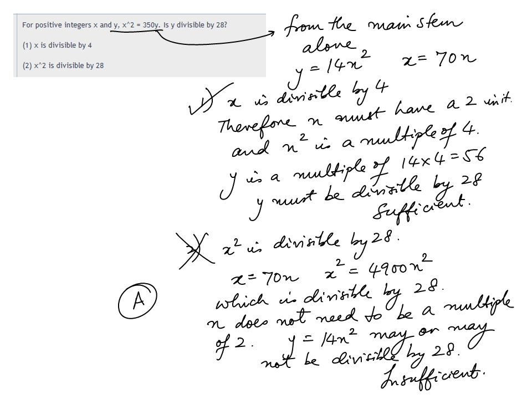The height and width of the screenshot is (399, 532).
Task: Click handwritten phrase which is divisible by 28
Action: pyautogui.click(x=329, y=294)
